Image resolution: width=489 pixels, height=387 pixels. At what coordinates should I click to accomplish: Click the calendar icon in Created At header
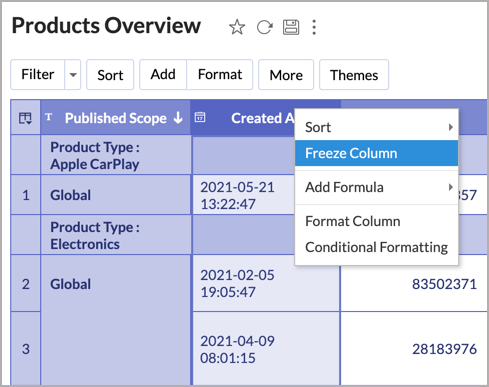tap(200, 117)
